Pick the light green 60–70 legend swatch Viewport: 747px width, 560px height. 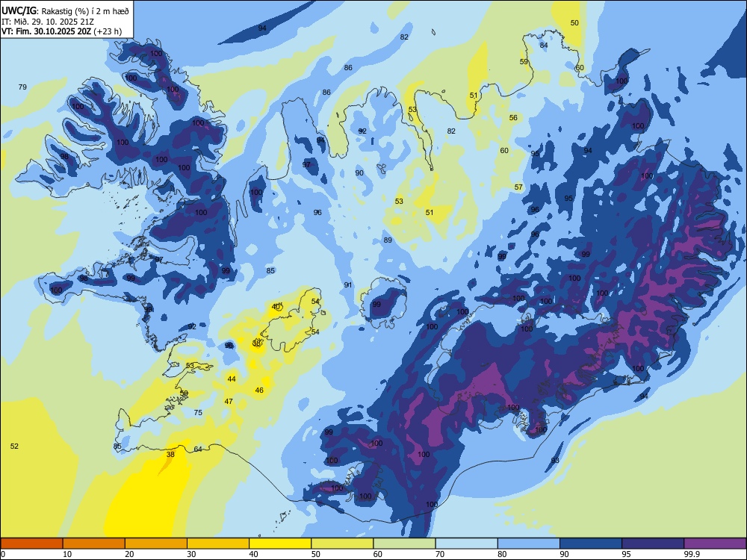tap(404, 544)
